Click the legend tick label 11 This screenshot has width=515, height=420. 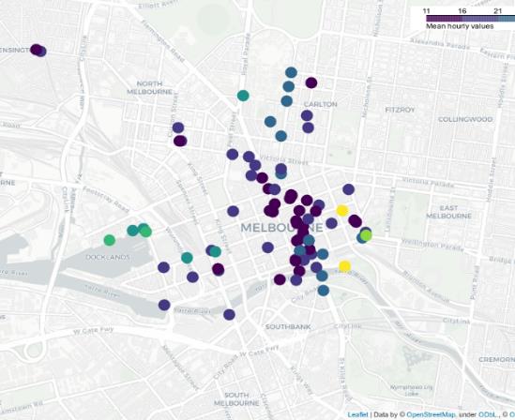tap(426, 11)
